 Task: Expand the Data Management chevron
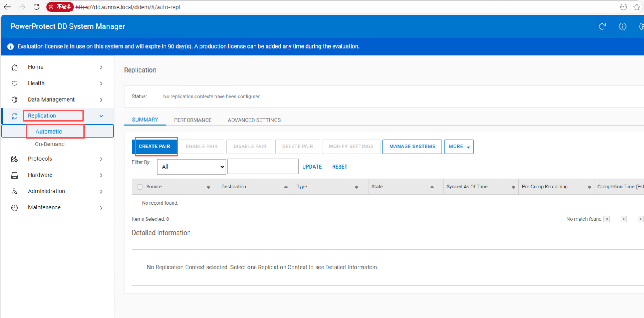click(101, 100)
